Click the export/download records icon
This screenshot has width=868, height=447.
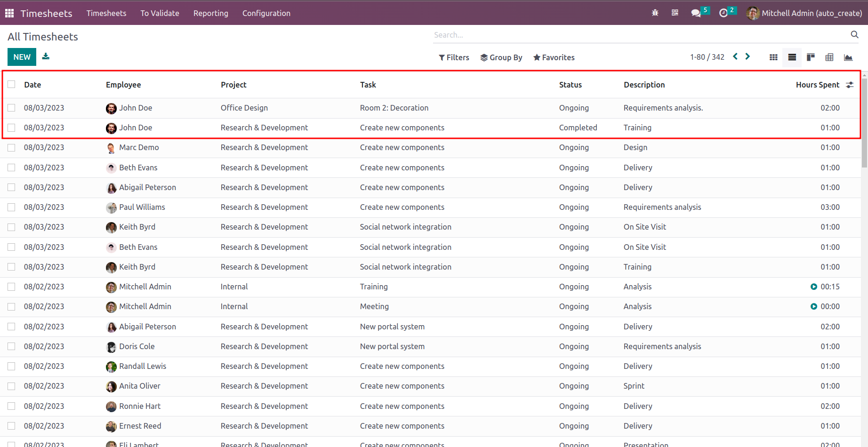46,56
